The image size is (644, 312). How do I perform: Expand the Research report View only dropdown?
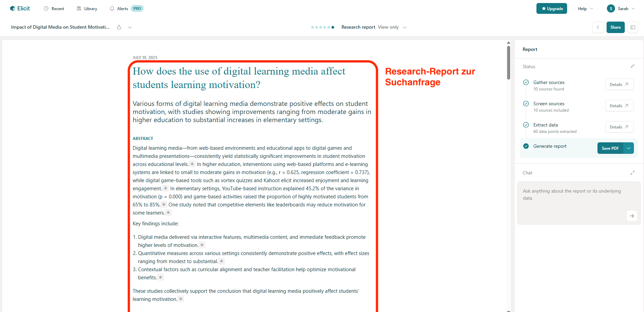tap(405, 27)
